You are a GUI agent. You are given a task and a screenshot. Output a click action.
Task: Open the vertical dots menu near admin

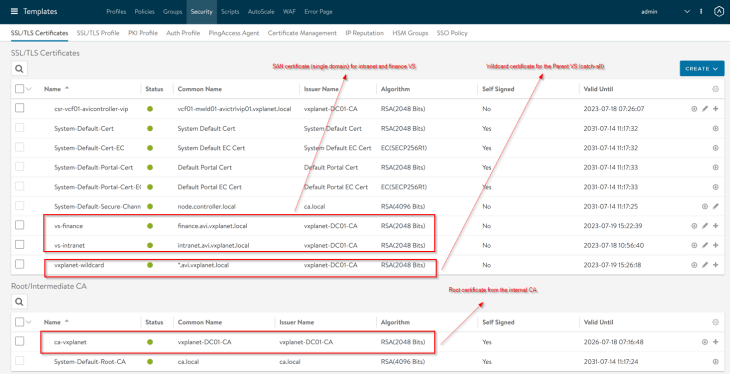coord(701,12)
